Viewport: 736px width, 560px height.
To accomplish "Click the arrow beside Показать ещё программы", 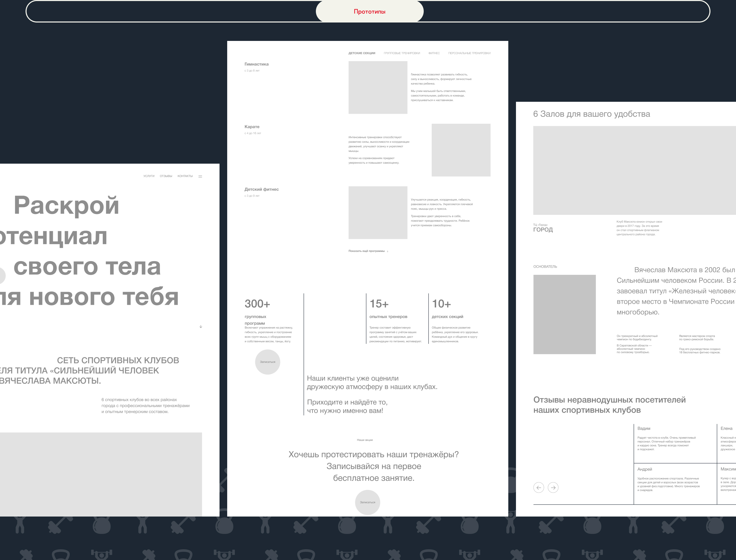I will [387, 251].
